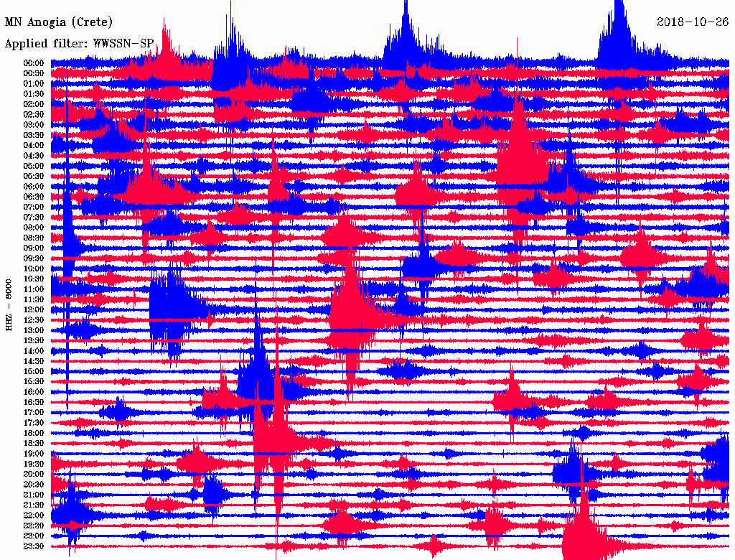Screen dimensions: 735x560
Task: Select the 12:00 time label
Action: pos(34,310)
